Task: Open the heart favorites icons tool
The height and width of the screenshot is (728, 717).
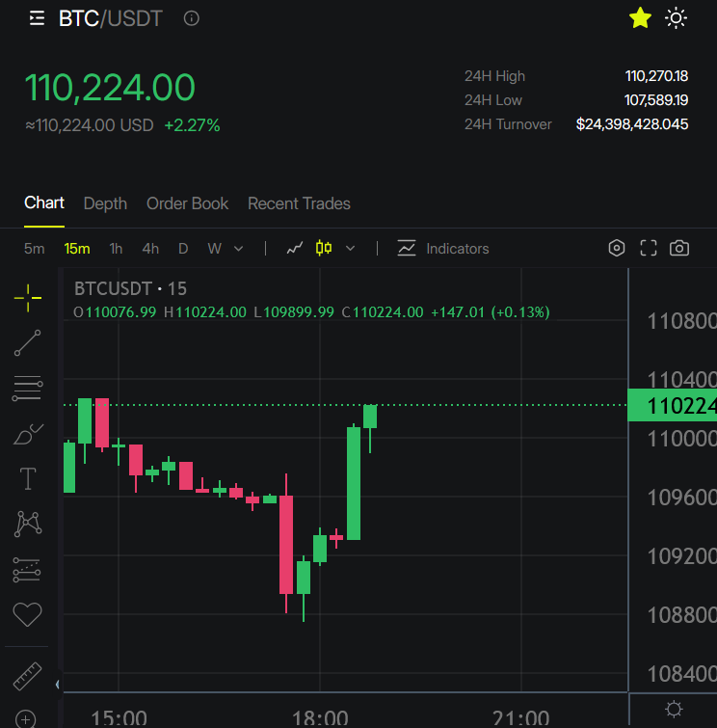Action: pos(27,614)
